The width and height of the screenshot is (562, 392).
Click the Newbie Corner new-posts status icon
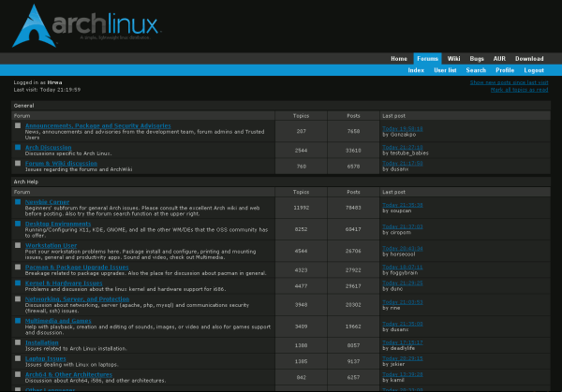18,202
